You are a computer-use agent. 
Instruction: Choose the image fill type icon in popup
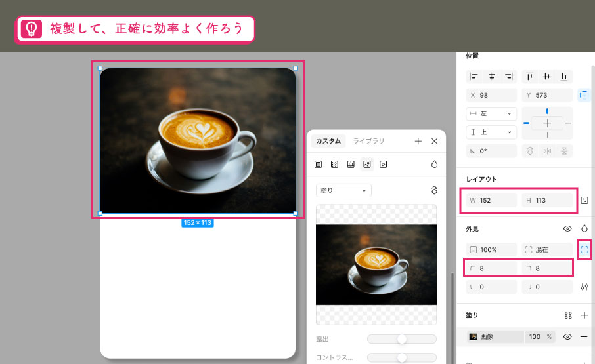pyautogui.click(x=367, y=165)
